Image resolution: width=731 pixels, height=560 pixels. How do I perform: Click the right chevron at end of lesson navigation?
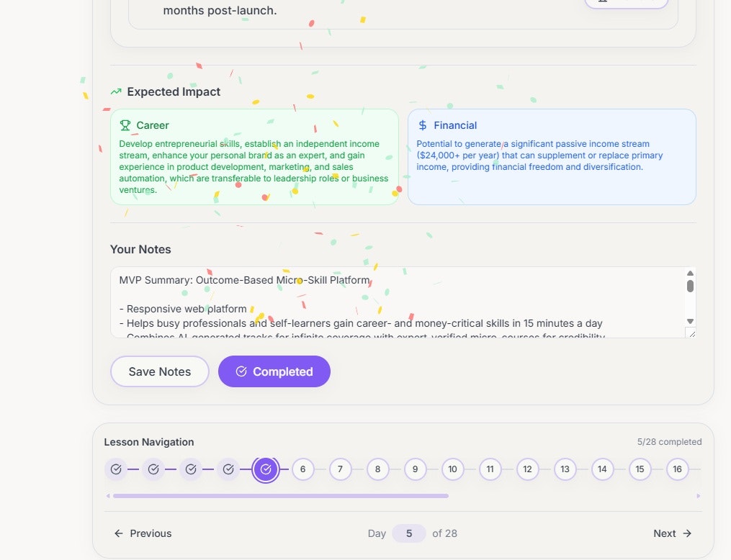click(697, 495)
